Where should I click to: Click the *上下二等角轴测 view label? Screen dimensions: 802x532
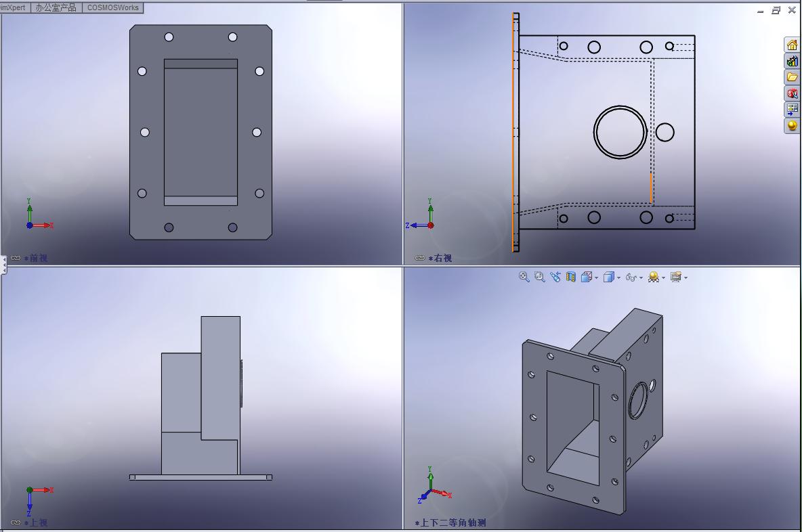pos(450,523)
